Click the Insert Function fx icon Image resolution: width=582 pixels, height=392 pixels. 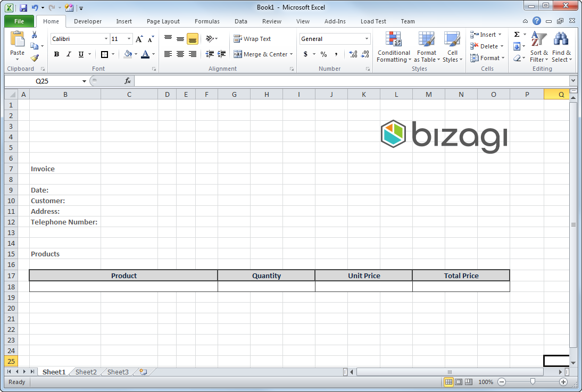pyautogui.click(x=127, y=81)
